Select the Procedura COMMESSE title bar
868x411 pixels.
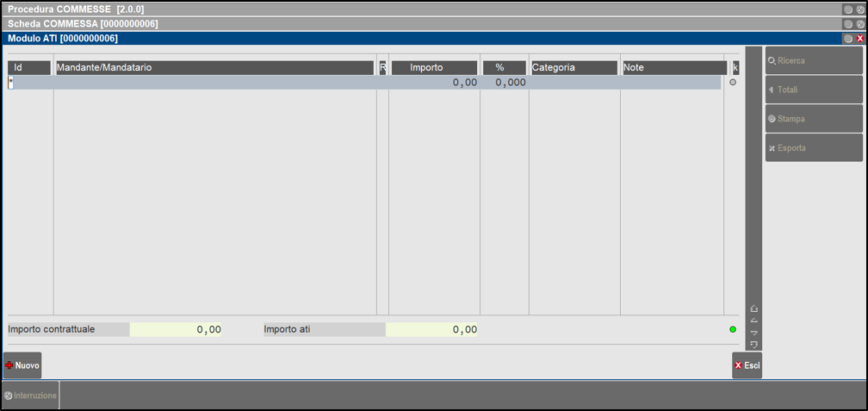pos(422,9)
